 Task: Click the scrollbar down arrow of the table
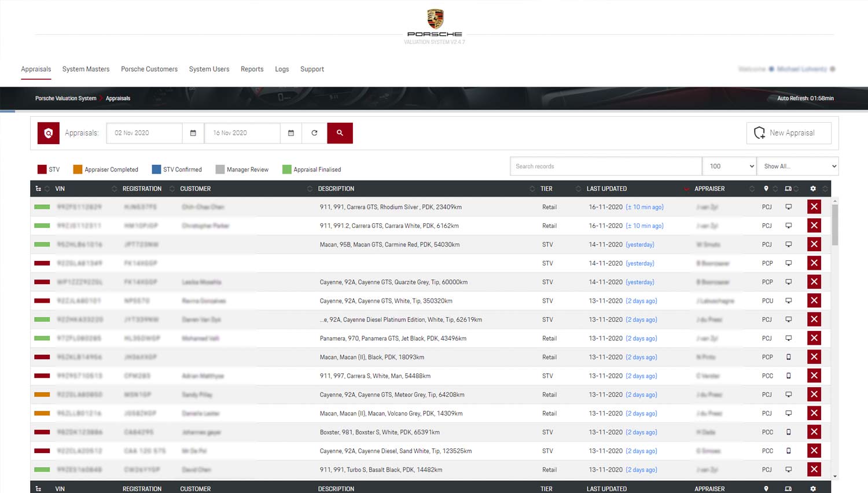(x=834, y=476)
